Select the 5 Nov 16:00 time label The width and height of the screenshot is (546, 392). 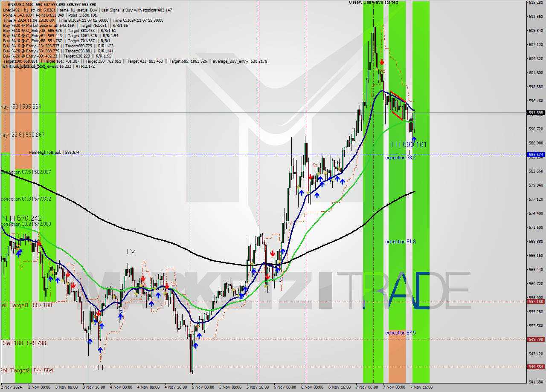[258, 387]
